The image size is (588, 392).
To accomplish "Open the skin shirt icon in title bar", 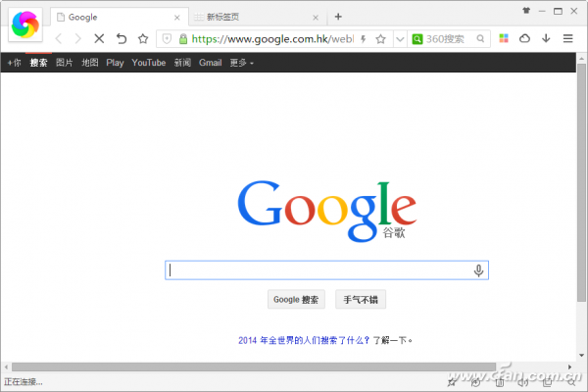I will point(526,11).
